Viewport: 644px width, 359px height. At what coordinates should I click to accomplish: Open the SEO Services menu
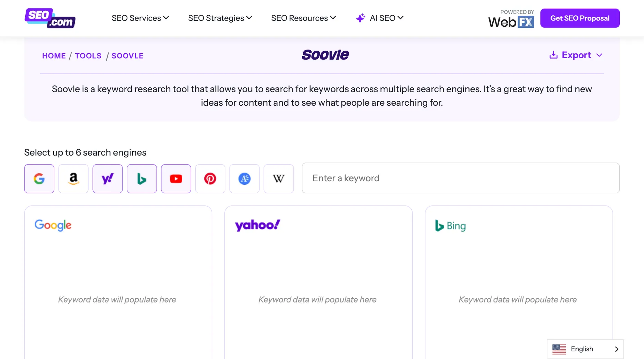click(x=140, y=18)
